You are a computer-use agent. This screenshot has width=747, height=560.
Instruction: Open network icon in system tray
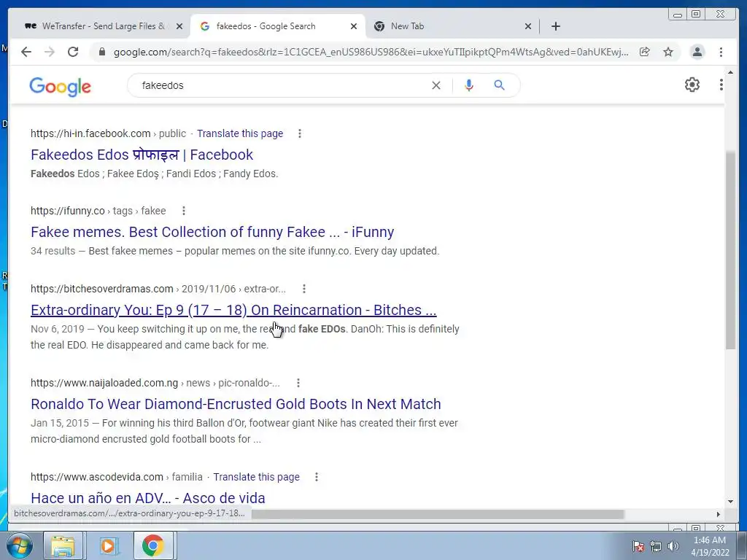point(656,546)
